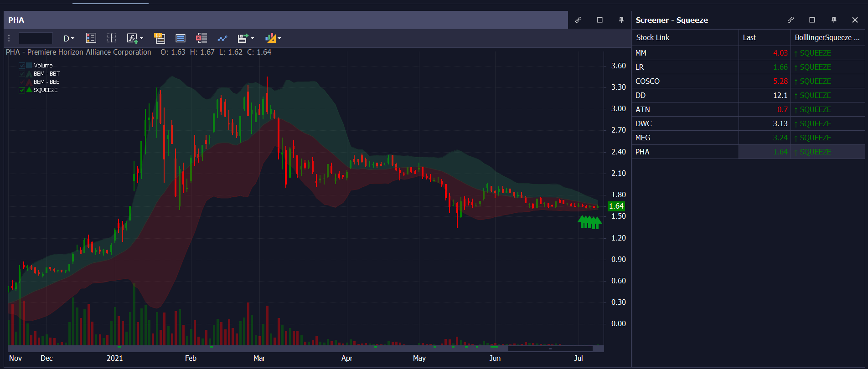Click the link icon in Screener panel
868x369 pixels.
pyautogui.click(x=790, y=20)
